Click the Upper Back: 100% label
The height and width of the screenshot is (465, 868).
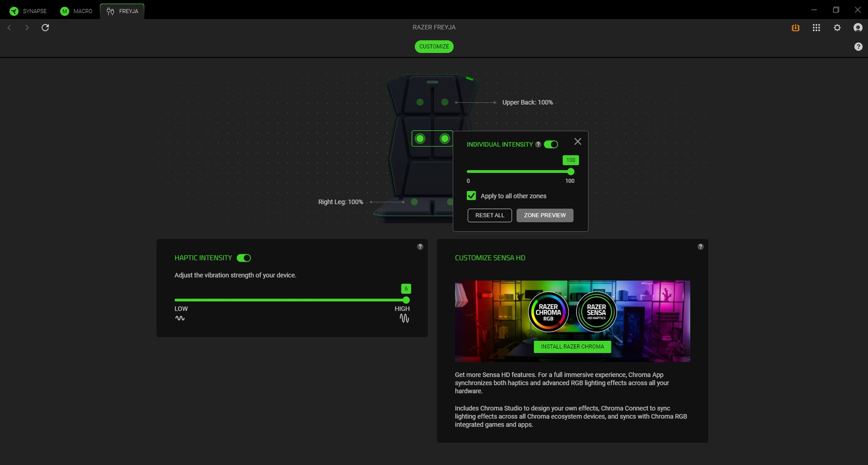(x=527, y=103)
